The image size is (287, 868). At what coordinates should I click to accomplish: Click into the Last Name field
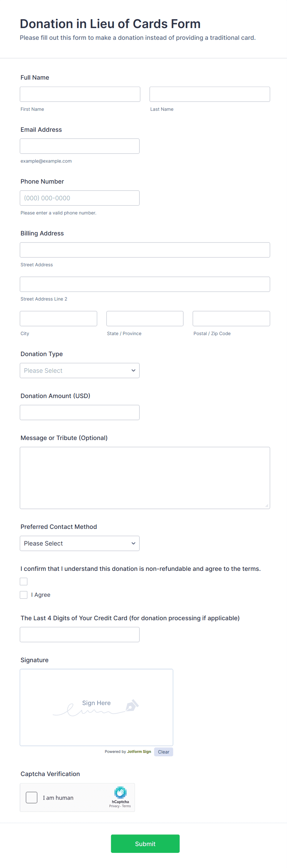coord(210,94)
